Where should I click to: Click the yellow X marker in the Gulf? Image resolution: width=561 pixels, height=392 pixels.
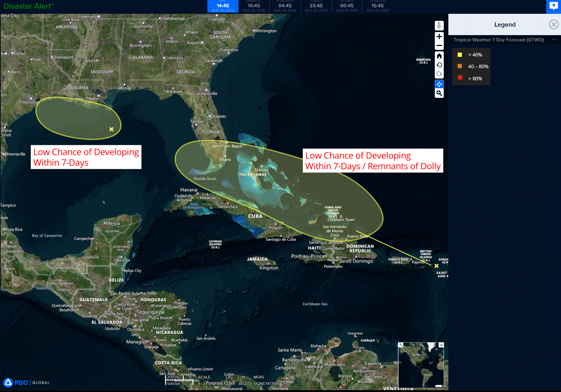[x=111, y=129]
